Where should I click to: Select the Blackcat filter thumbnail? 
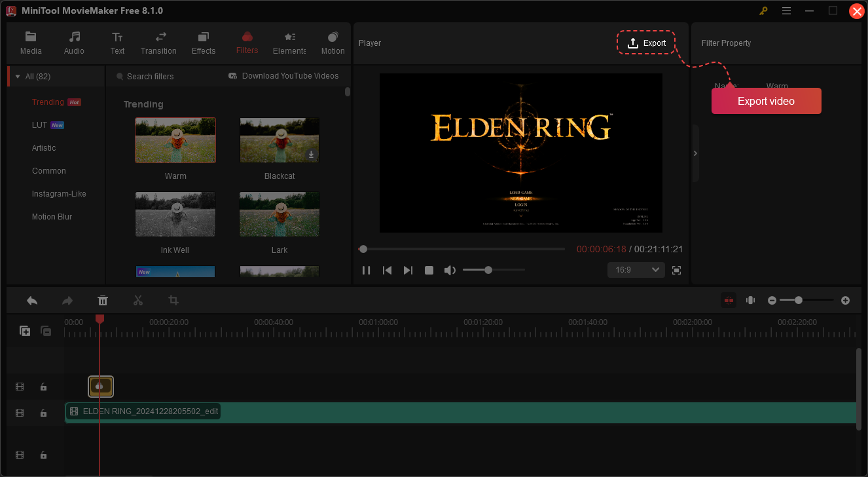coord(280,140)
